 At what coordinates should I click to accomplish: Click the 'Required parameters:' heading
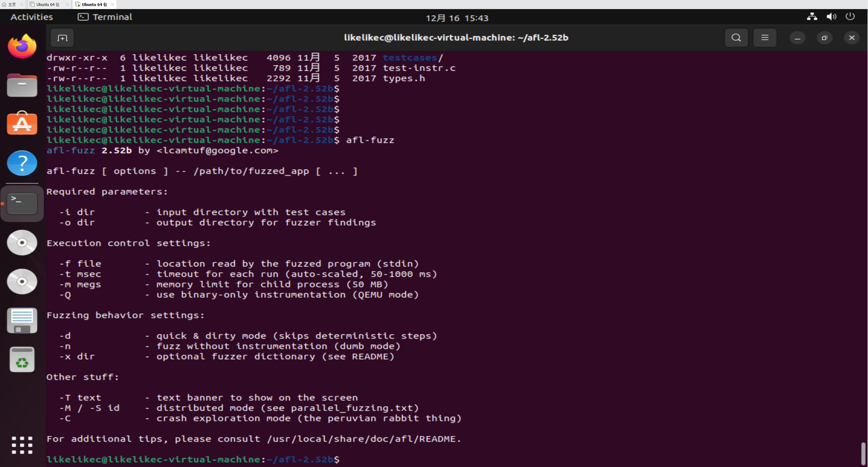(x=107, y=192)
